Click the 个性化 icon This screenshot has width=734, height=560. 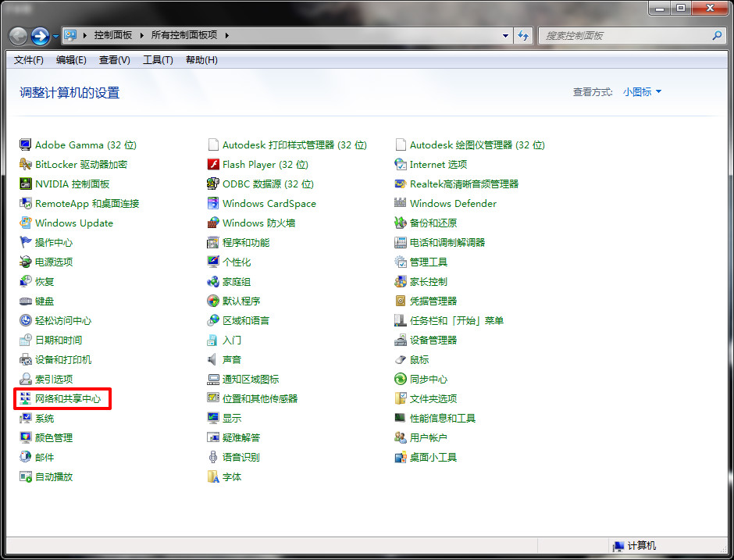[x=213, y=262]
